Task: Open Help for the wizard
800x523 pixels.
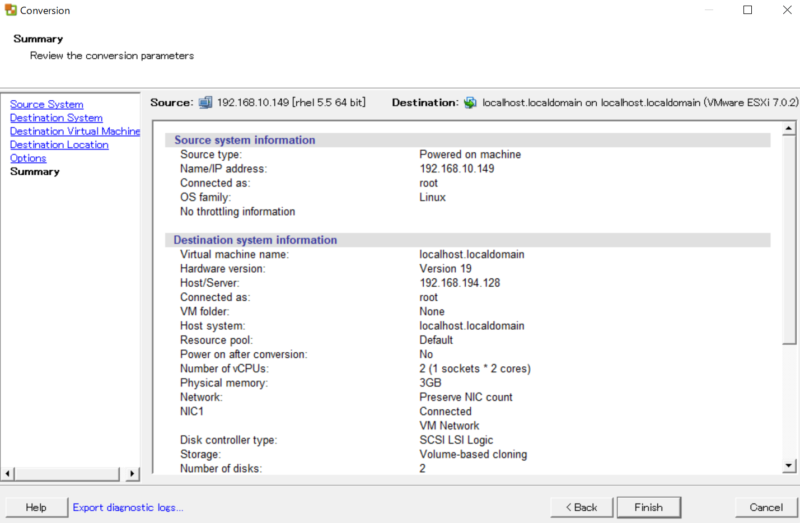Action: [36, 507]
